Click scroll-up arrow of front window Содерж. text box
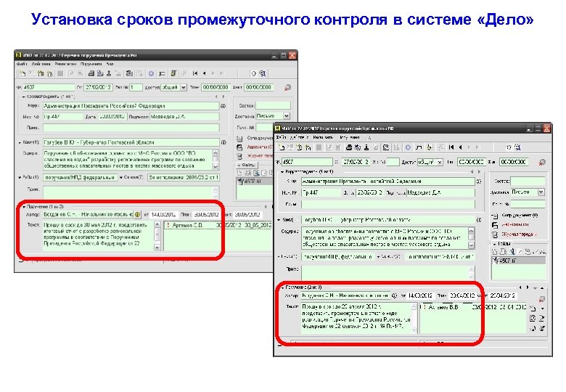Image resolution: width=566 pixels, height=392 pixels. 471,231
